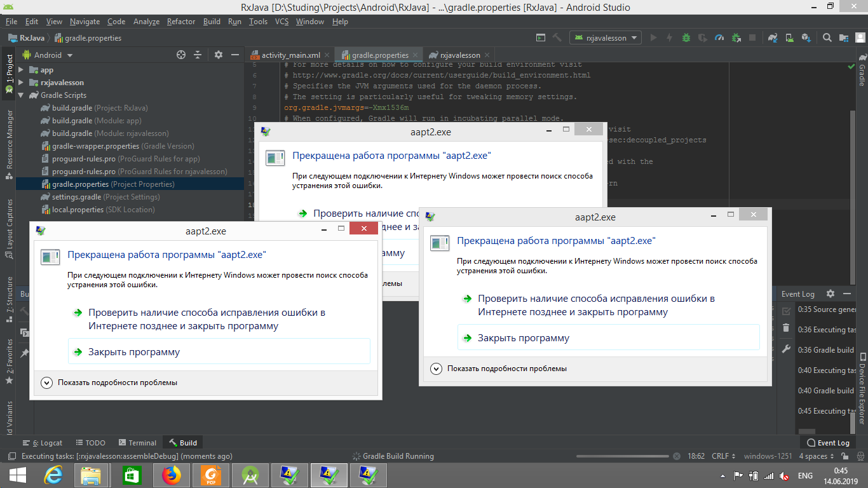868x488 pixels.
Task: Click RxJava in the breadcrumb bar
Action: tap(26, 38)
